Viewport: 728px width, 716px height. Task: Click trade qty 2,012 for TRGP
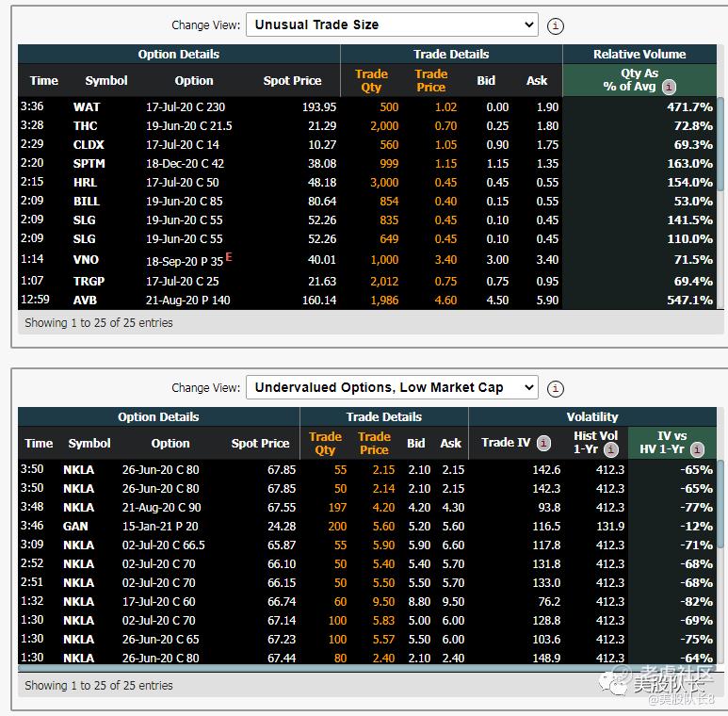tap(384, 282)
